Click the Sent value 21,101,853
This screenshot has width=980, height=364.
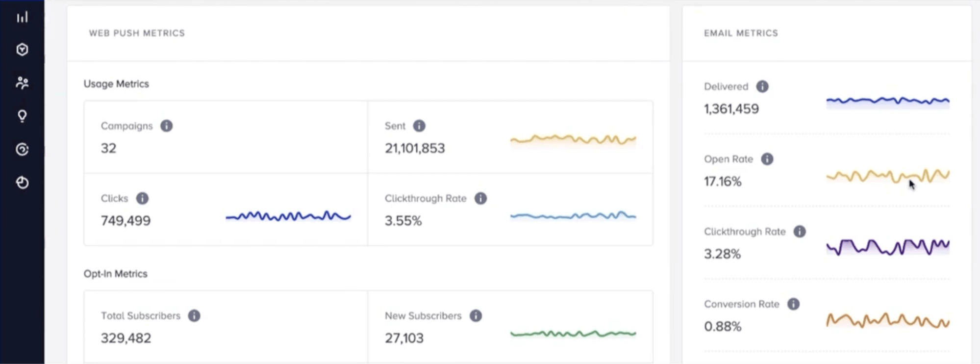coord(415,148)
